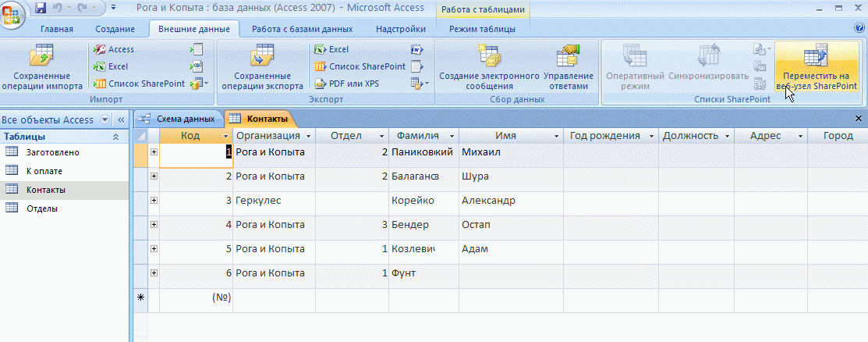Switch to the Схема данных document tab
868x342 pixels.
tap(178, 119)
